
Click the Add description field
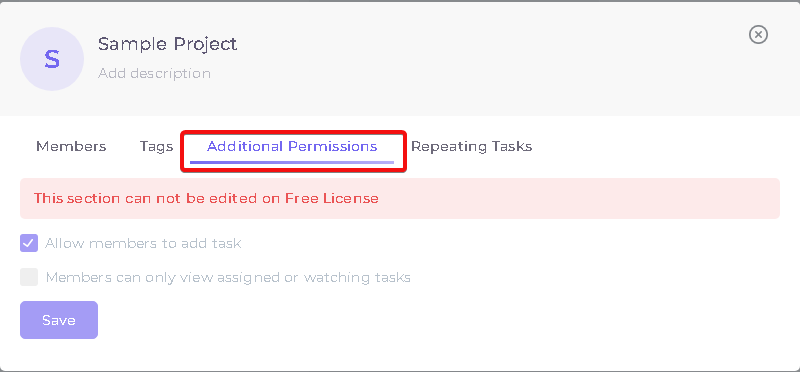[x=154, y=73]
